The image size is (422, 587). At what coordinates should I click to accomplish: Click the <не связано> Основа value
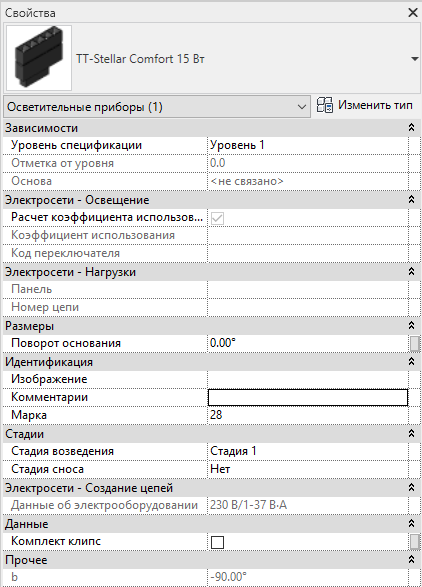247,181
